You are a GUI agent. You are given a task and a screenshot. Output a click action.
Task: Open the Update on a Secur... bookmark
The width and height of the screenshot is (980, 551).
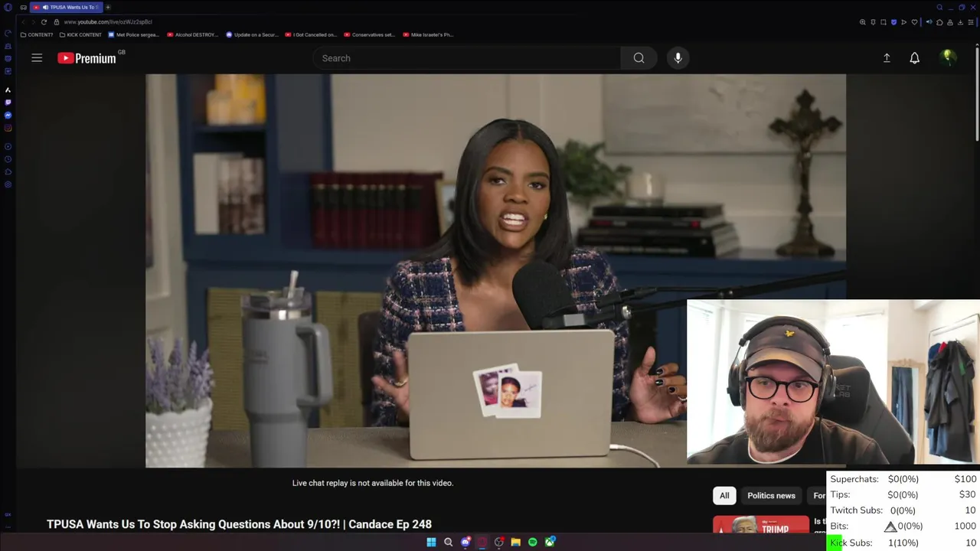pos(252,34)
